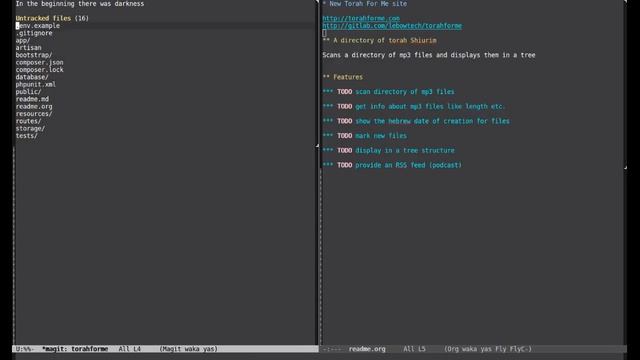Screen dimensions: 640x360
Task: Select composer.lock in untracked files
Action: [39, 70]
